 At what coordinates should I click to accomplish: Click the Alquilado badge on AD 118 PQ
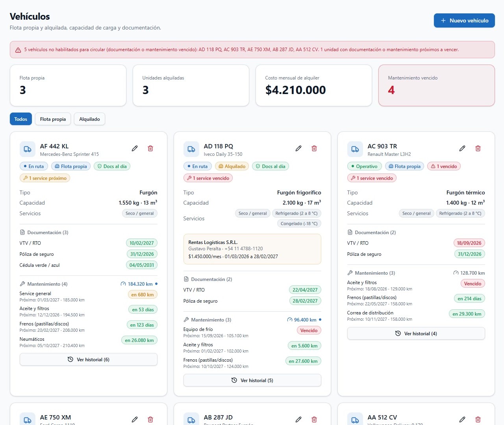pos(232,166)
